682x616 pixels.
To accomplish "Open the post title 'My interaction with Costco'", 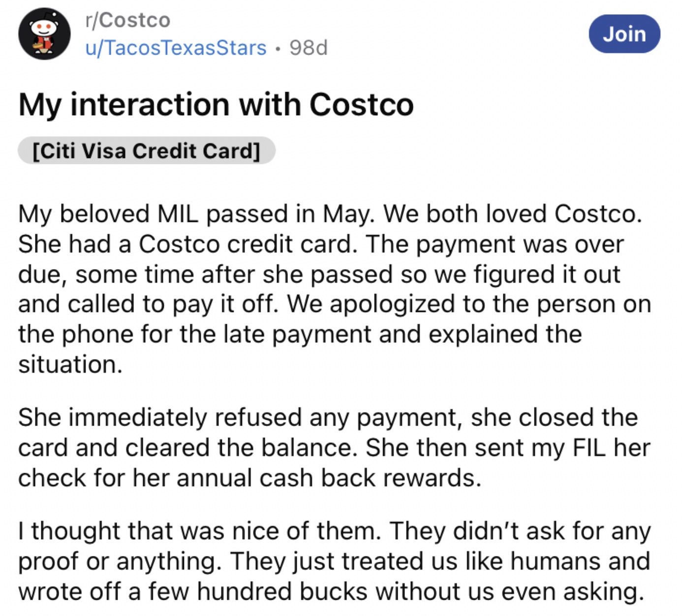I will [x=216, y=105].
